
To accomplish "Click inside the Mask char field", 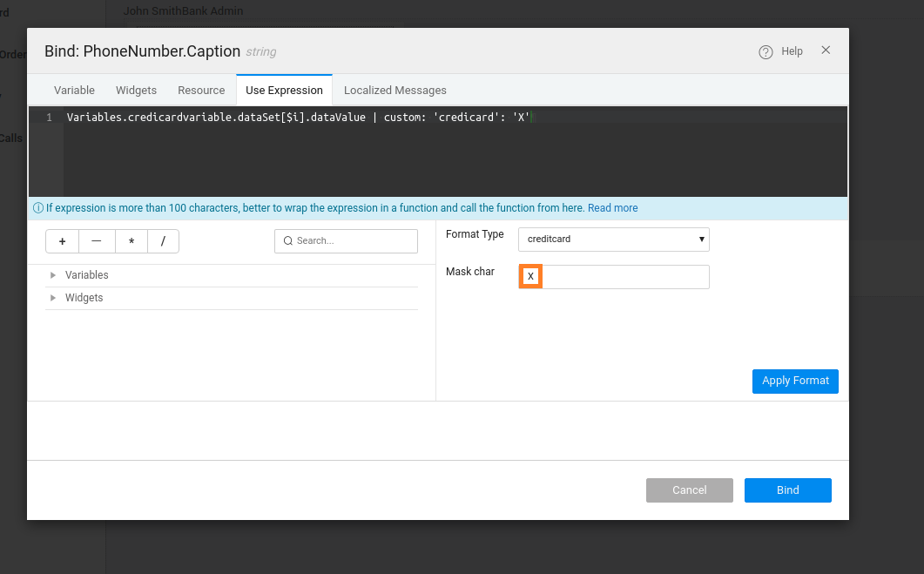I will pyautogui.click(x=624, y=277).
